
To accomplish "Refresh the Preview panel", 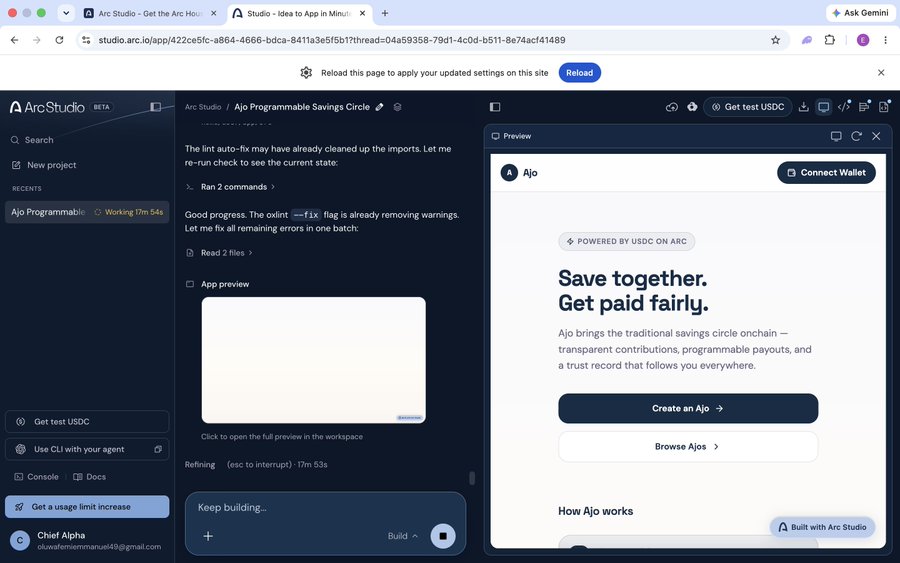I will 856,136.
